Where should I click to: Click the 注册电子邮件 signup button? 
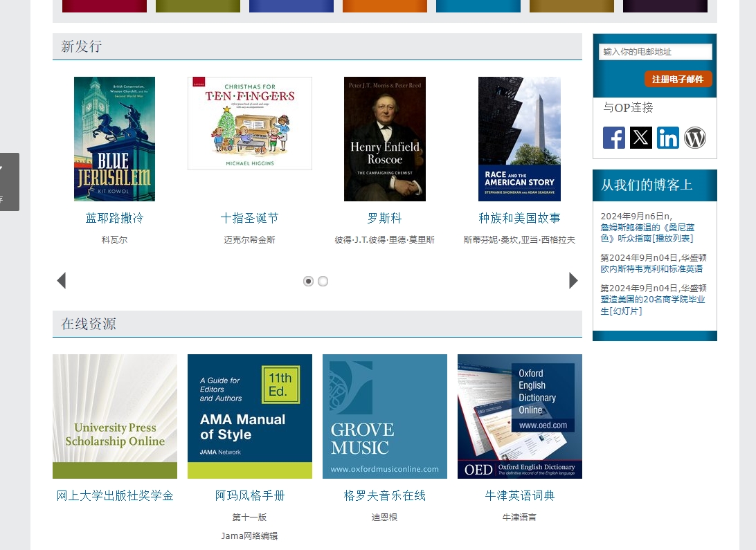point(678,79)
